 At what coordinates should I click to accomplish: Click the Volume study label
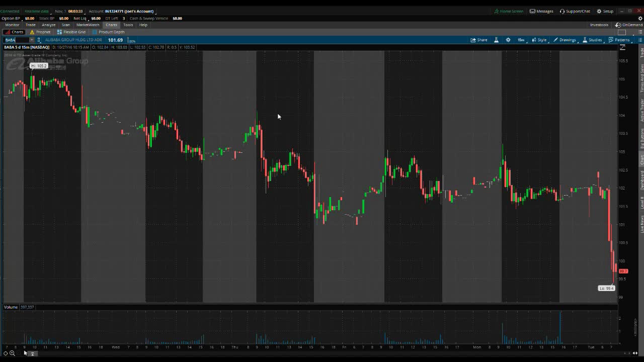(x=11, y=307)
